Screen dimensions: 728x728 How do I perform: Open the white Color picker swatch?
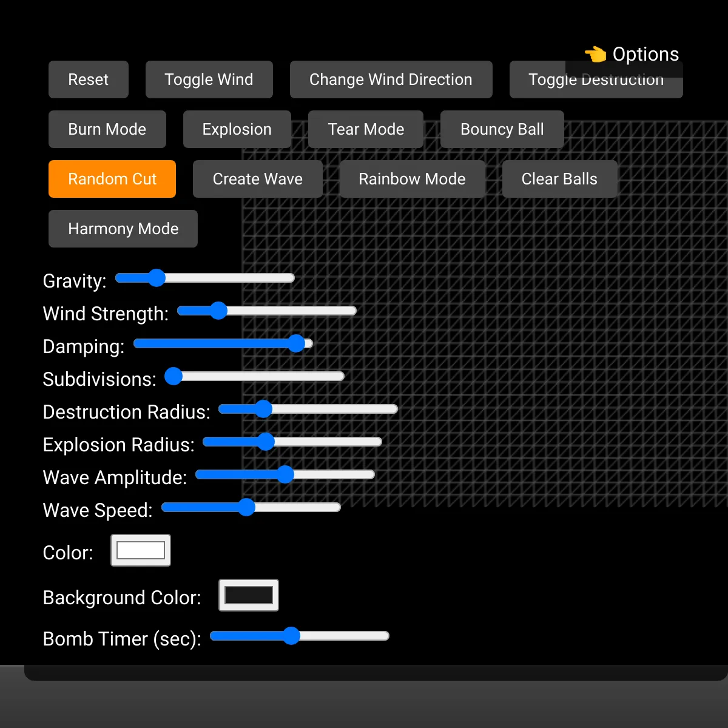click(x=141, y=550)
